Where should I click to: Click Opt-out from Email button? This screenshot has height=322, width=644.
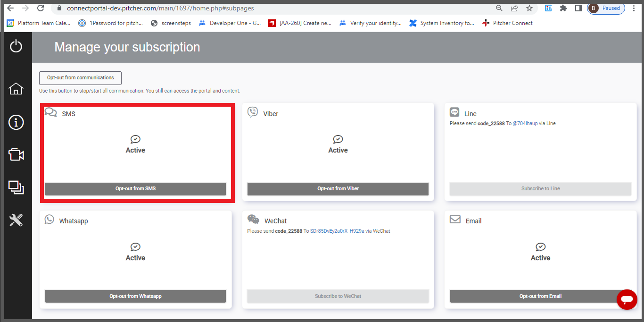point(540,297)
